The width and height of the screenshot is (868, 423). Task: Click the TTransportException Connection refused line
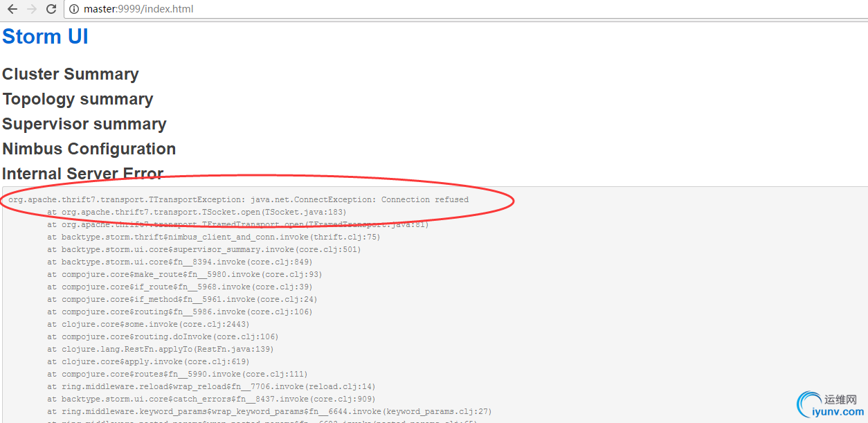(239, 199)
